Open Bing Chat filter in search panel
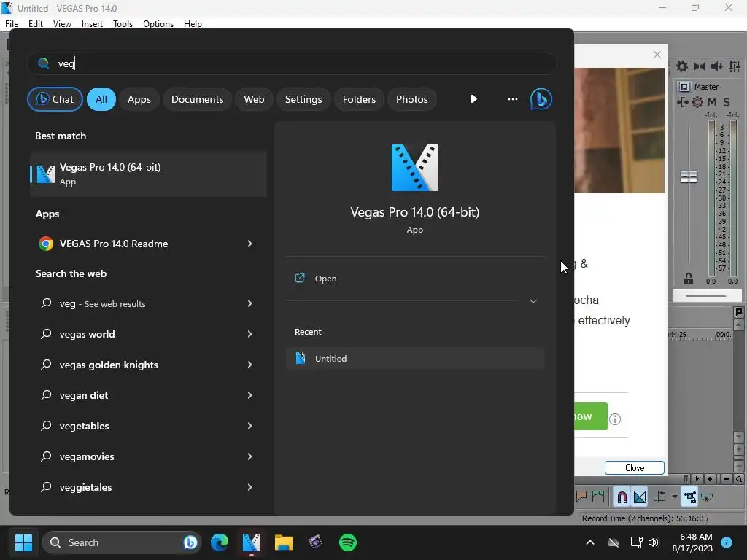 [55, 99]
